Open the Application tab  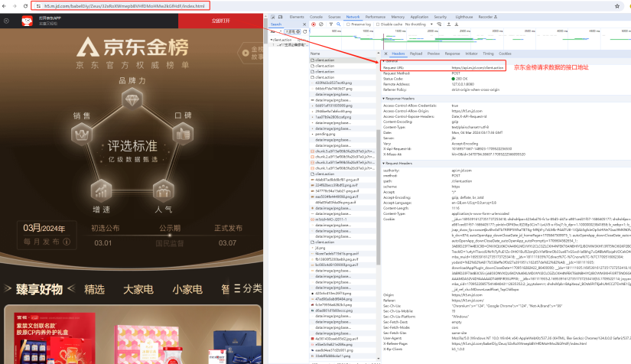419,17
